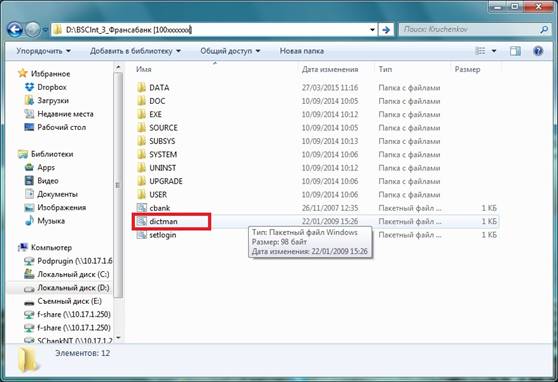Screen dimensions: 558x382
Task: Expand the address bar history dropdown
Action: (372, 30)
